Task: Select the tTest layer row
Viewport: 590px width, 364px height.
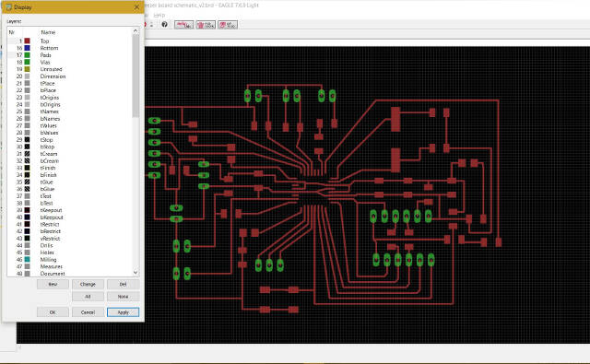Action: pos(70,196)
